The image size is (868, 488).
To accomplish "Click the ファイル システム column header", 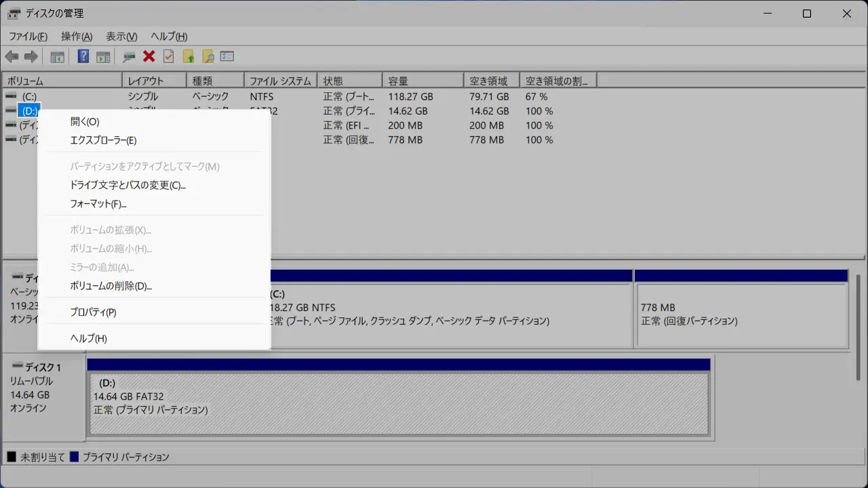I will coord(280,81).
